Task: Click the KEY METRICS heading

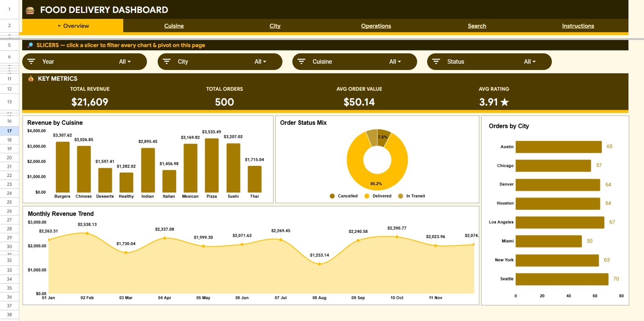Action: point(58,78)
